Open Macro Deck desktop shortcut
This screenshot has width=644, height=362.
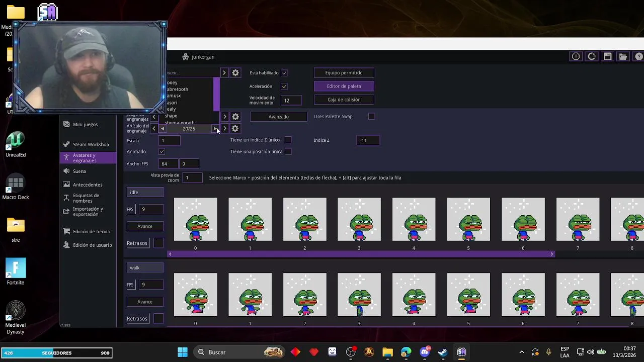(16, 187)
